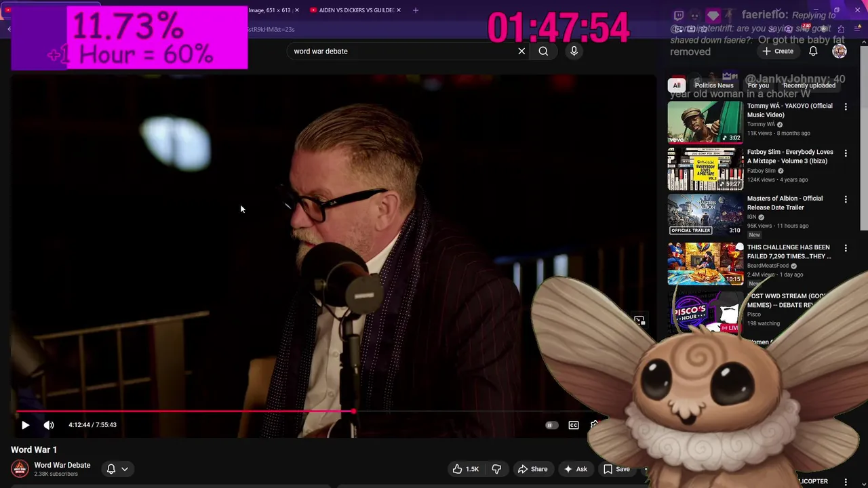Open the Tommy WÁ YAKOYO video thumbnail
Screen dimensions: 868x488
[x=705, y=122]
